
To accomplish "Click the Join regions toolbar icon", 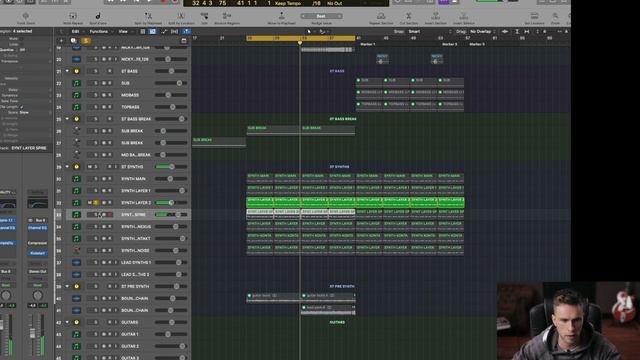I will 204,16.
